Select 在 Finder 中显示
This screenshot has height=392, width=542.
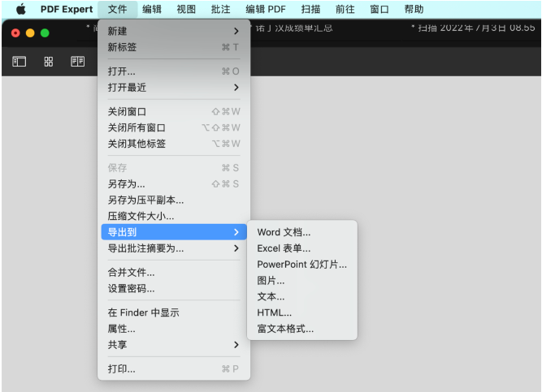[x=174, y=312]
